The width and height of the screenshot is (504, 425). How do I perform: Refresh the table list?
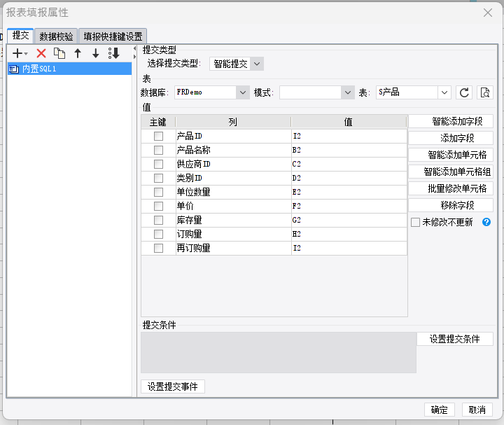click(x=464, y=92)
